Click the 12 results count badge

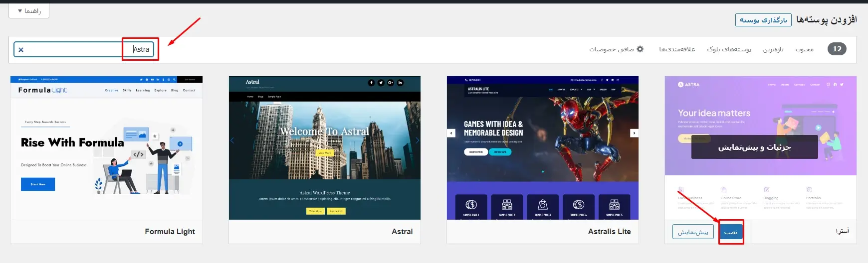tap(837, 49)
